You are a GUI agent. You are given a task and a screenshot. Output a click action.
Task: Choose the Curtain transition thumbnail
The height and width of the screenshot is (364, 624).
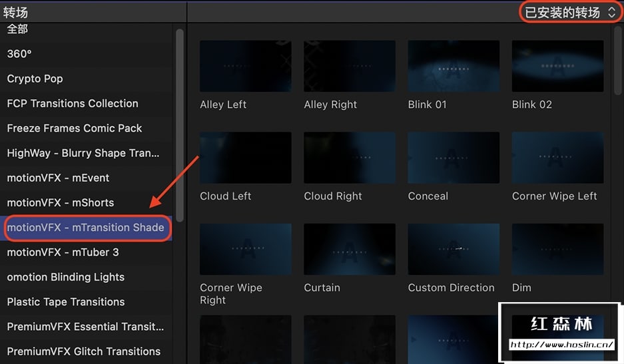[350, 249]
